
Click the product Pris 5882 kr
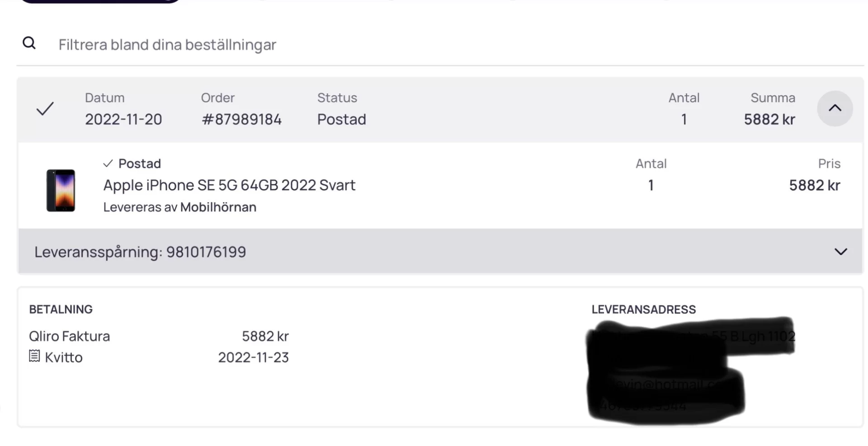814,185
